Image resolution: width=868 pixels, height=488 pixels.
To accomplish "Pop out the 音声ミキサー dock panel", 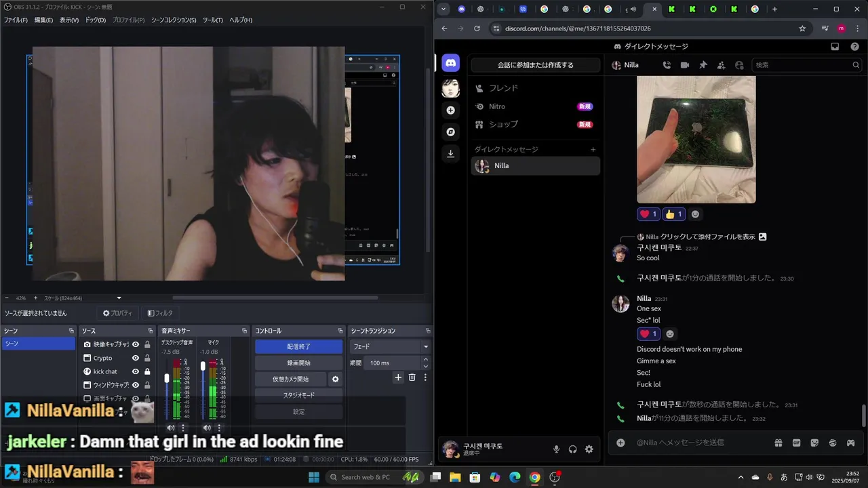I will click(244, 331).
